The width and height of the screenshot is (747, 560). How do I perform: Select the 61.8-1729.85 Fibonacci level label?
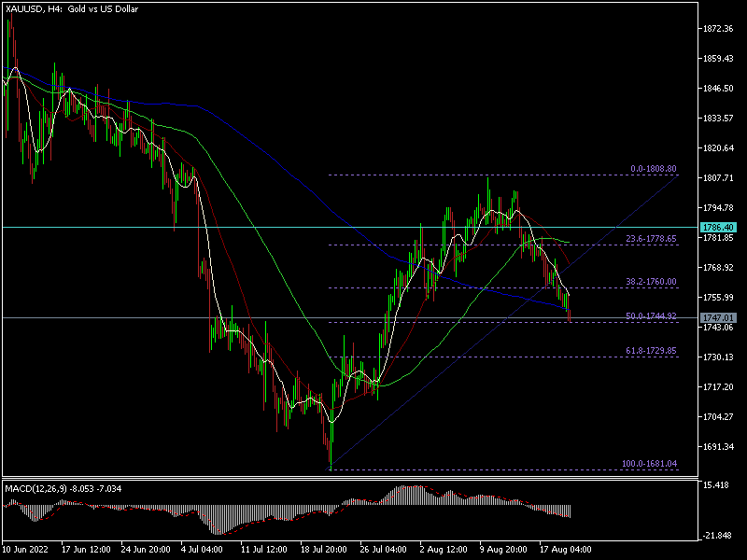point(651,351)
